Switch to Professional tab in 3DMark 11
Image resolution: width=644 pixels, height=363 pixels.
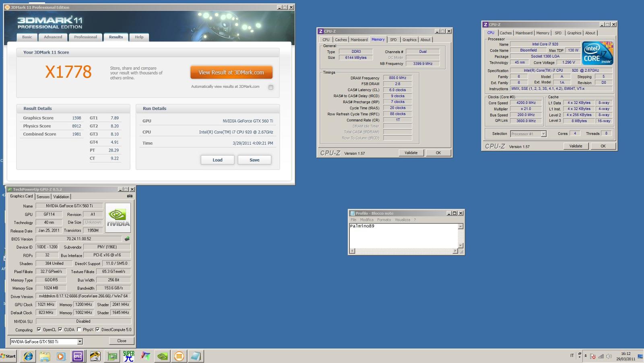tap(85, 37)
